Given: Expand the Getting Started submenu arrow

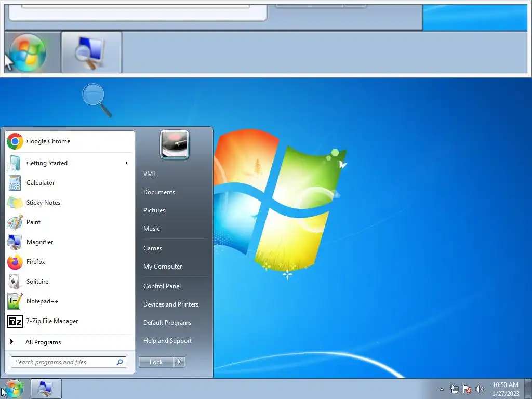Looking at the screenshot, I should tap(127, 163).
